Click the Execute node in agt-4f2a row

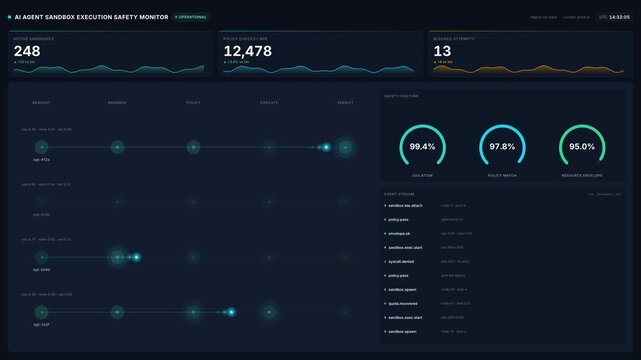(x=269, y=147)
